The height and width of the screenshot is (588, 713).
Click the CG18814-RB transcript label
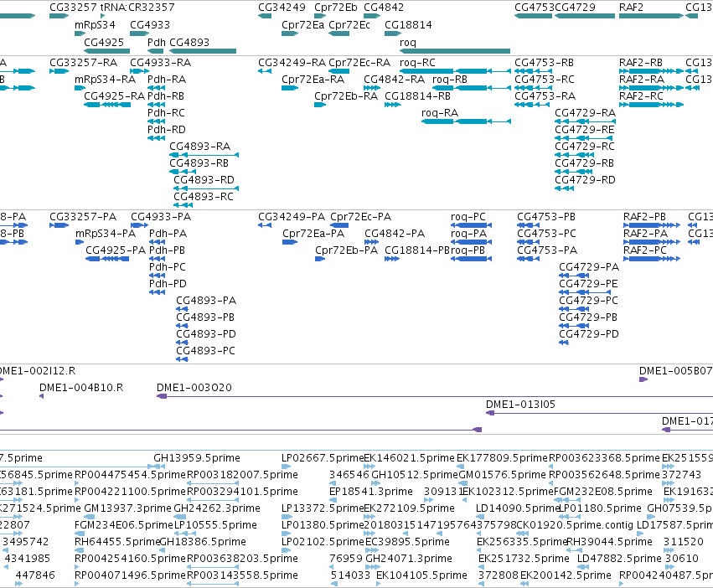417,96
